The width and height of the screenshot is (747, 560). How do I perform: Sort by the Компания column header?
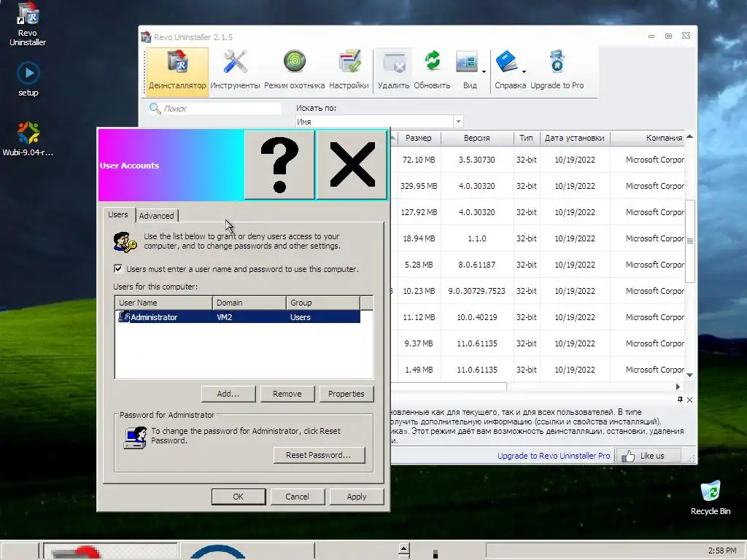pos(648,138)
